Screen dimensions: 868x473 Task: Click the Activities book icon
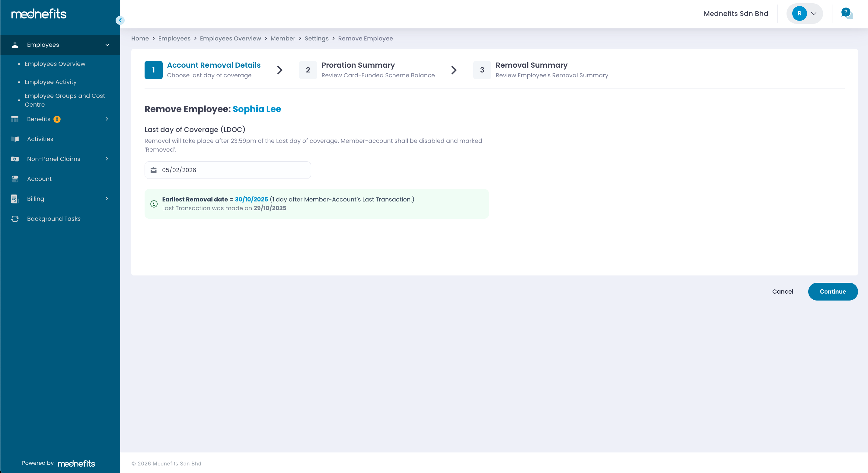point(15,139)
